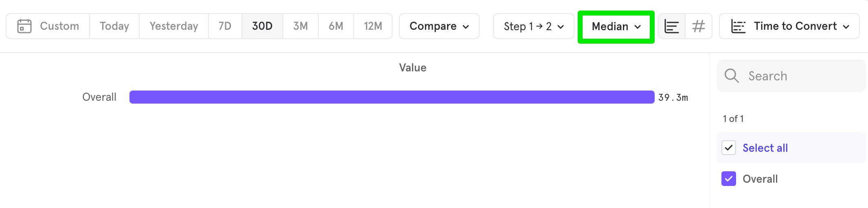This screenshot has width=868, height=208.
Task: Choose the 6M date range
Action: (x=336, y=26)
